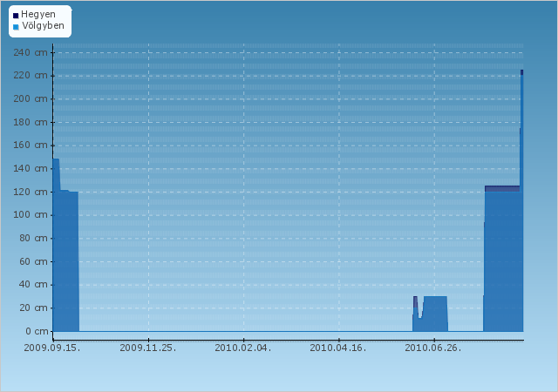Click the dark Hegyen legend color swatch
The height and width of the screenshot is (392, 558).
16,16
